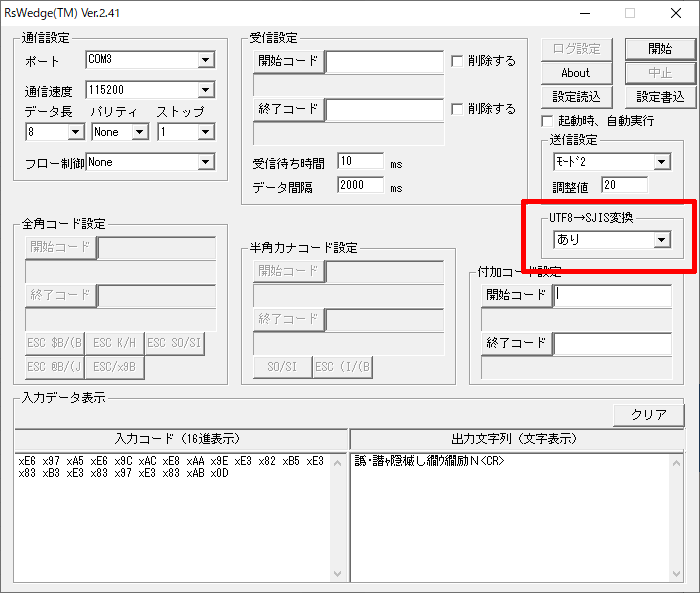The width and height of the screenshot is (700, 593).
Task: Check 削除する next to 受信設定 終了コード
Action: 457,109
